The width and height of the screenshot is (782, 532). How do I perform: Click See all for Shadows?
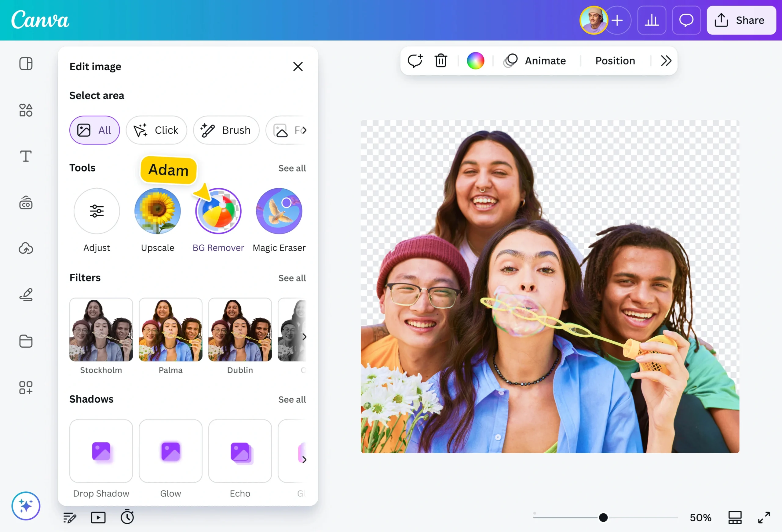pos(292,400)
